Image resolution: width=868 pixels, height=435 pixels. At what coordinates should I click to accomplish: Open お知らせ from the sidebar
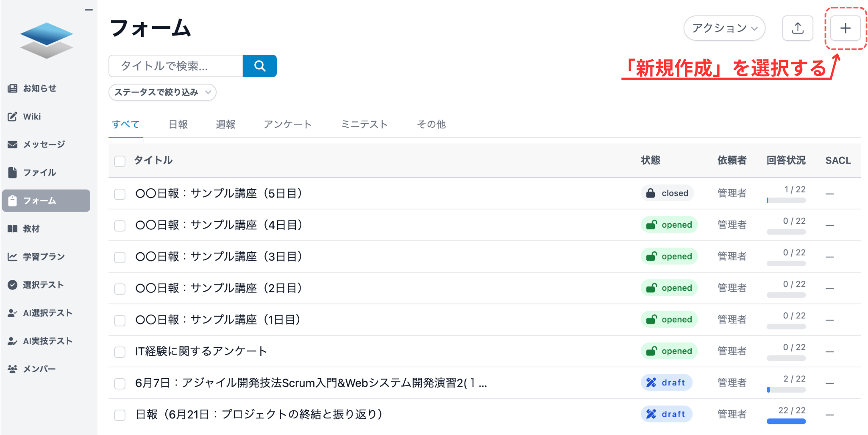[x=39, y=88]
